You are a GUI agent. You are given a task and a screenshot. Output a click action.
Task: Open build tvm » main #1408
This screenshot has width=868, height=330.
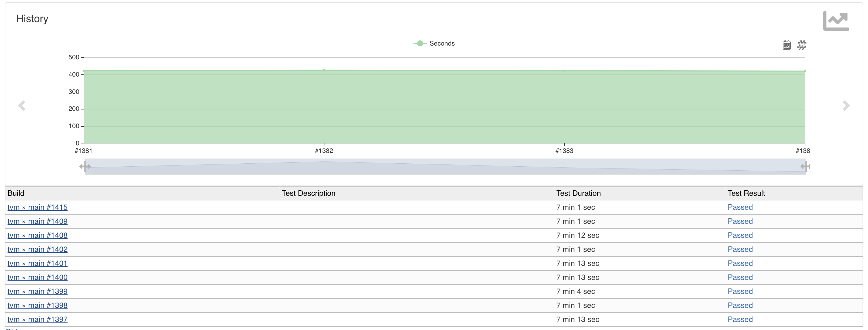[x=38, y=235]
